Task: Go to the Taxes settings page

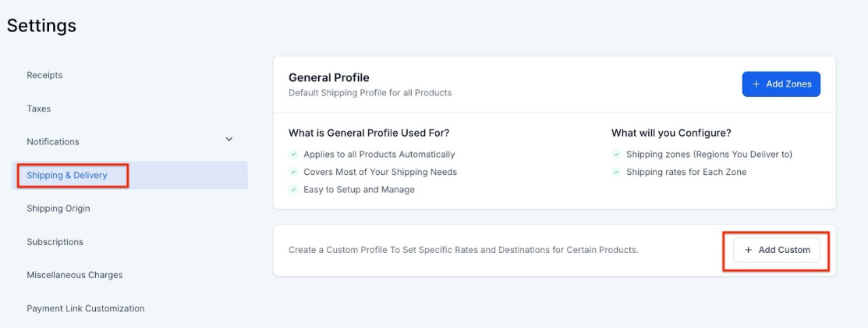Action: click(39, 109)
